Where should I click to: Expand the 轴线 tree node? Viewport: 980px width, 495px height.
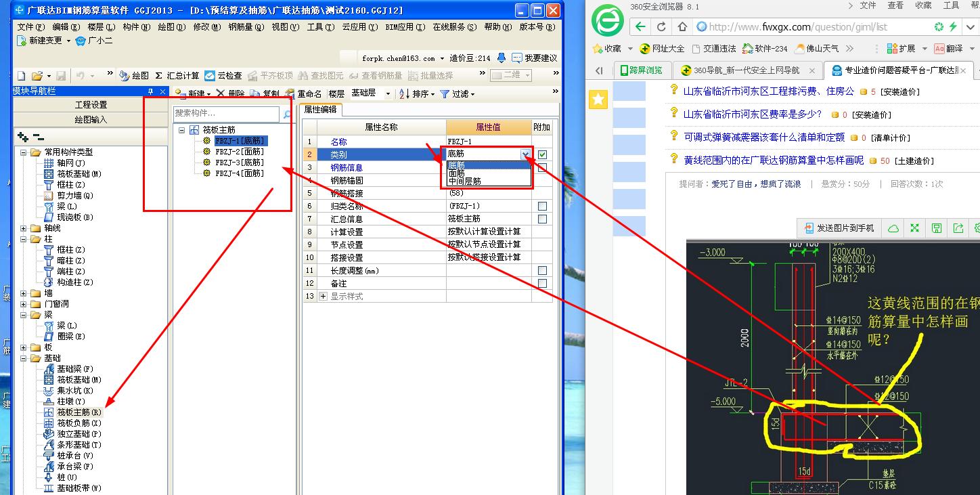tap(24, 228)
